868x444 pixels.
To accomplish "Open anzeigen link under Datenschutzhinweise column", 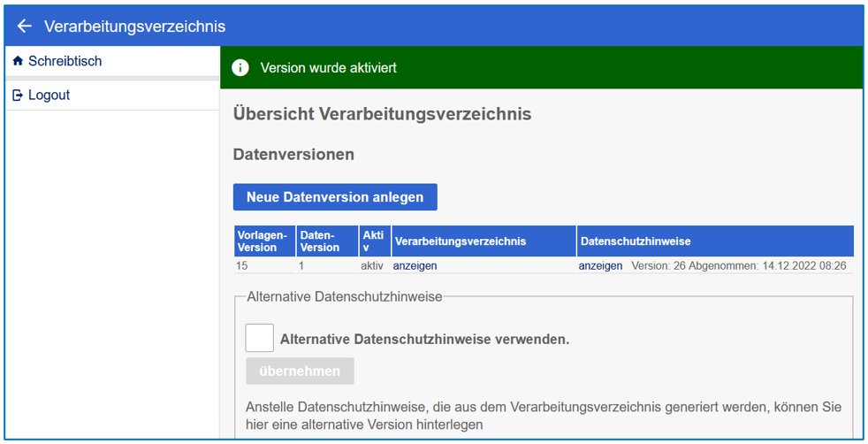I will [x=600, y=265].
